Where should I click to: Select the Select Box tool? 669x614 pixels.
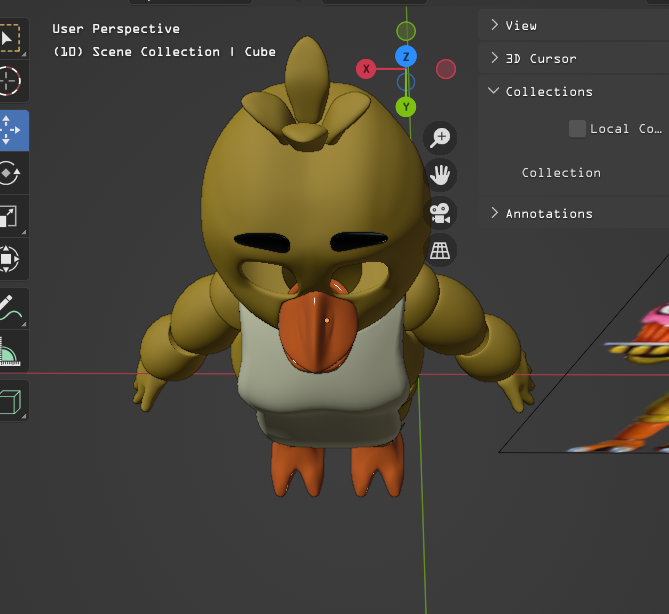click(x=10, y=38)
